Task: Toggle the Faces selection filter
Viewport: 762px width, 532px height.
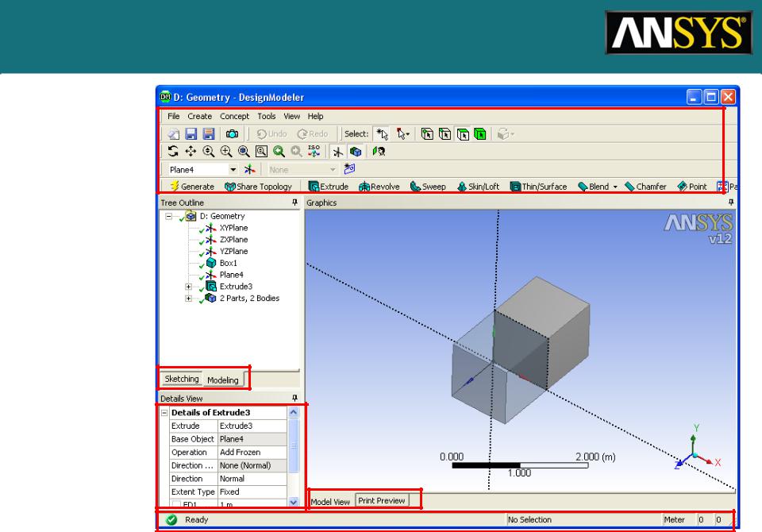Action: point(463,133)
